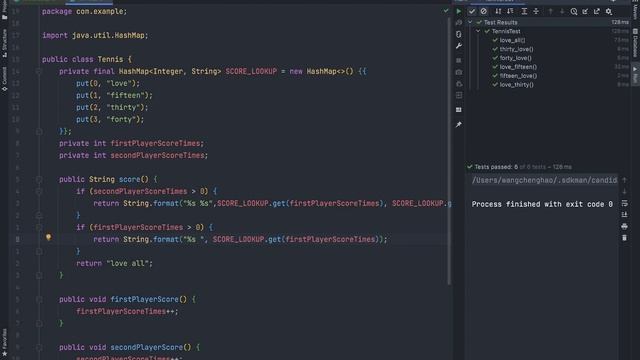Image resolution: width=640 pixels, height=360 pixels.
Task: Open the Favorites tool window tab
Action: (x=4, y=342)
